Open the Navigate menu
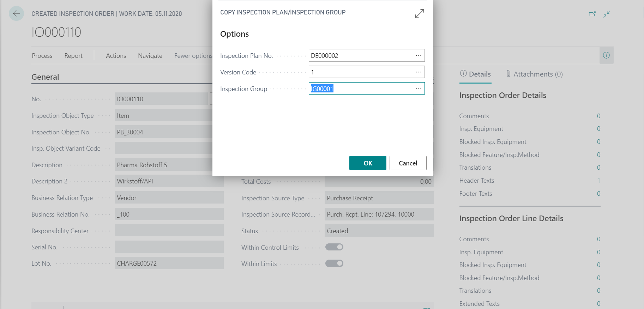 tap(150, 56)
